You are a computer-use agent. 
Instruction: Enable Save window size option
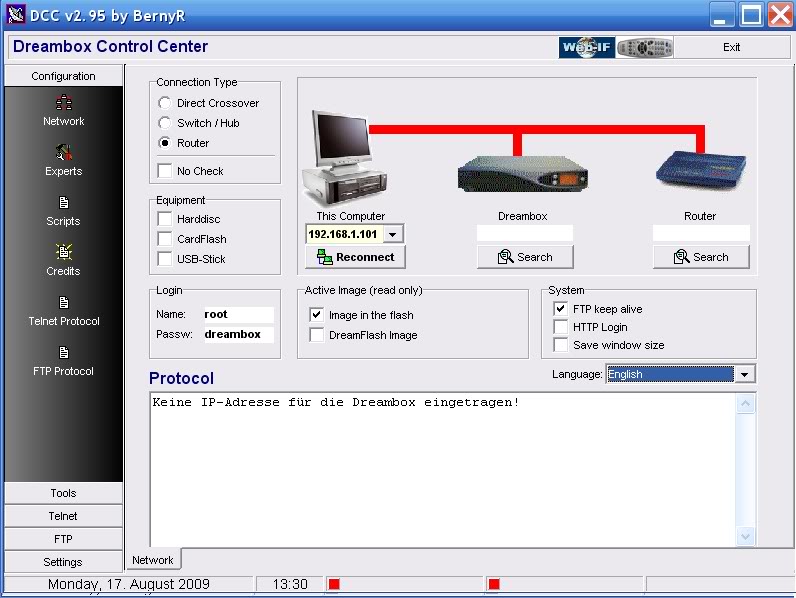[560, 345]
